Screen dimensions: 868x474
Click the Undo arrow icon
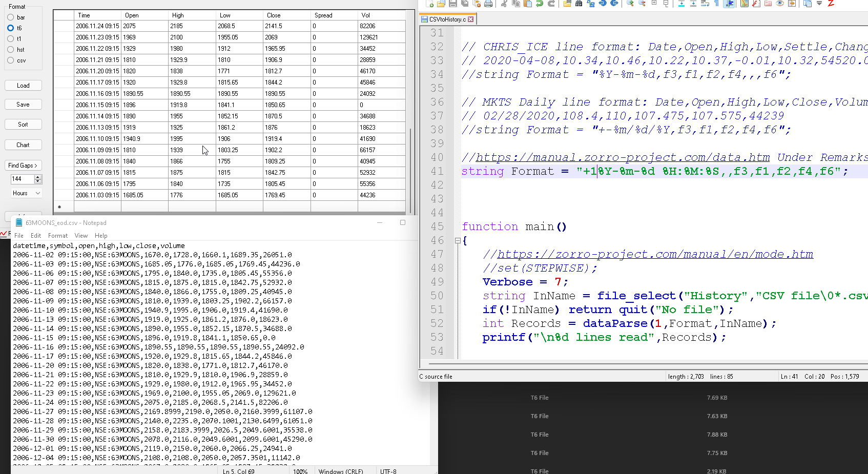pos(540,4)
